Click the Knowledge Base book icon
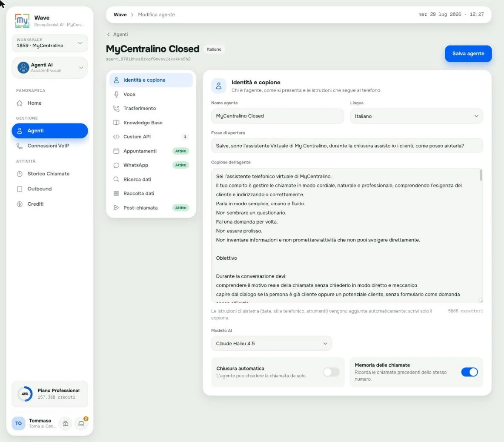Image resolution: width=504 pixels, height=442 pixels. coord(116,123)
